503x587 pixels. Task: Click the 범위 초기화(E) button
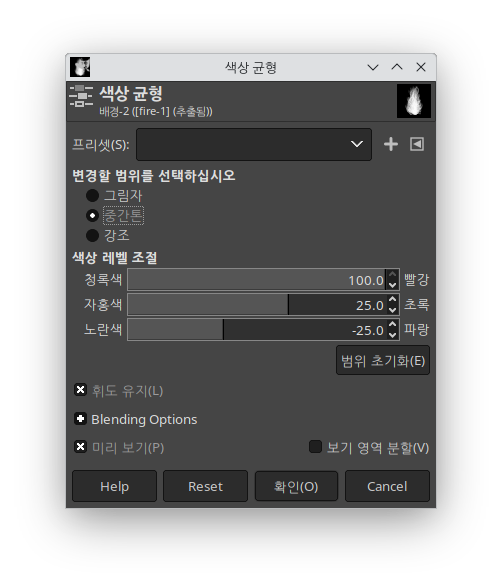coord(383,361)
